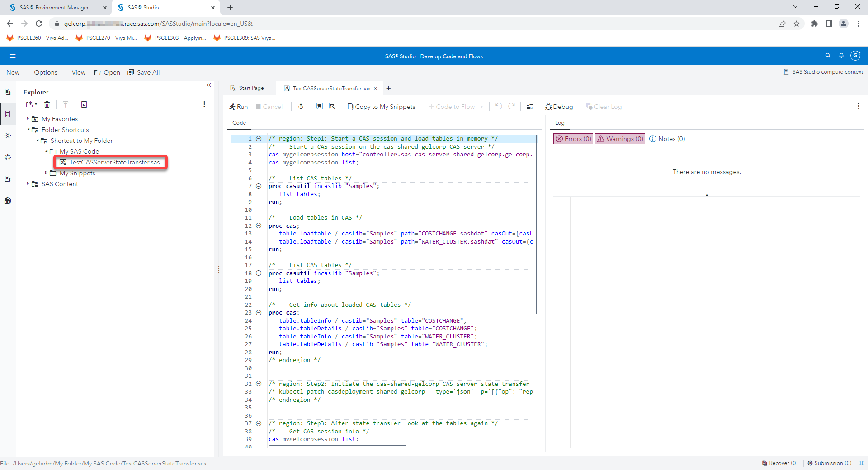Toggle the Warnings (0) log filter

[x=620, y=139]
